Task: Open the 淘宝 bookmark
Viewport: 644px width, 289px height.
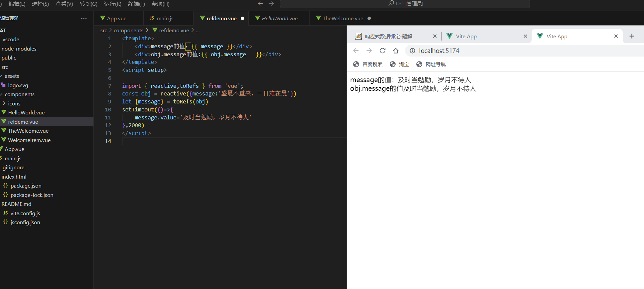Action: (399, 64)
